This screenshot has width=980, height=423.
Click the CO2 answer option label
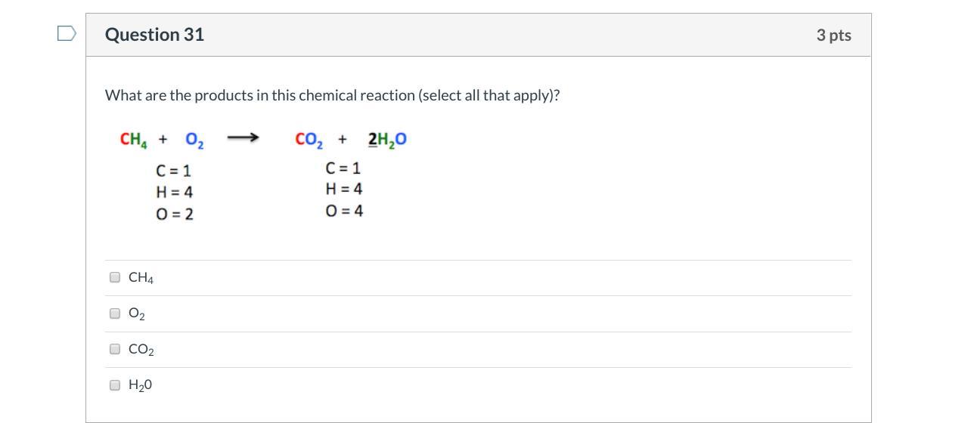(141, 350)
